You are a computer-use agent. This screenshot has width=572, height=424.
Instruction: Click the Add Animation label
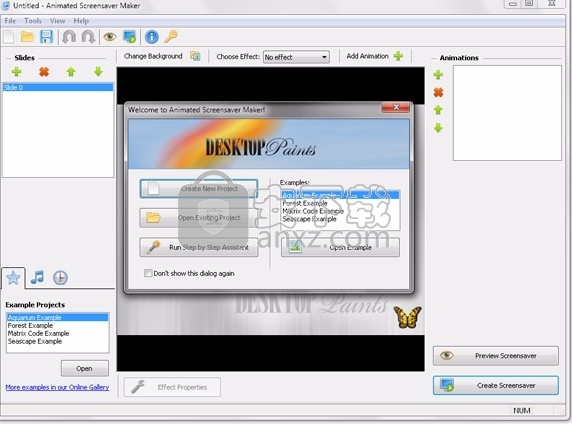tap(367, 56)
